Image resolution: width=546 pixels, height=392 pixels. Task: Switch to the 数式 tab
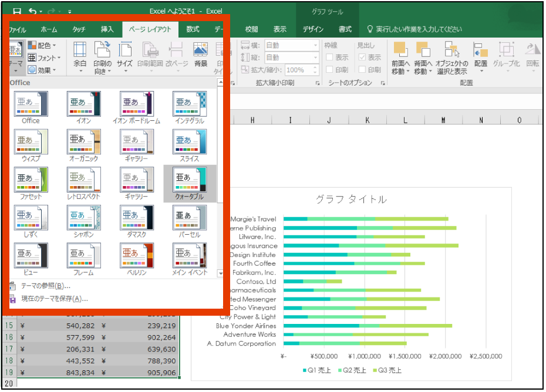[x=193, y=29]
